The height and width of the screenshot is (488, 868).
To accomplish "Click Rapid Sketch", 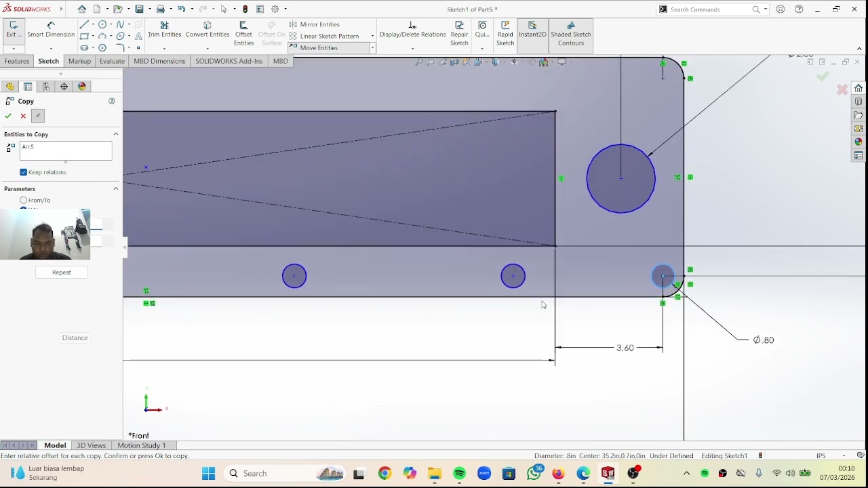I will click(505, 34).
